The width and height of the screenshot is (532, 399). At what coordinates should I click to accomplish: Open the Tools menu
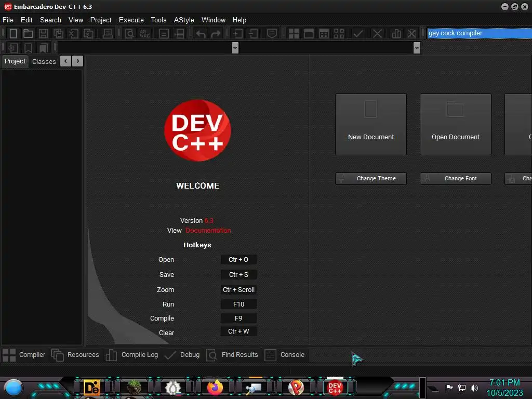point(159,20)
